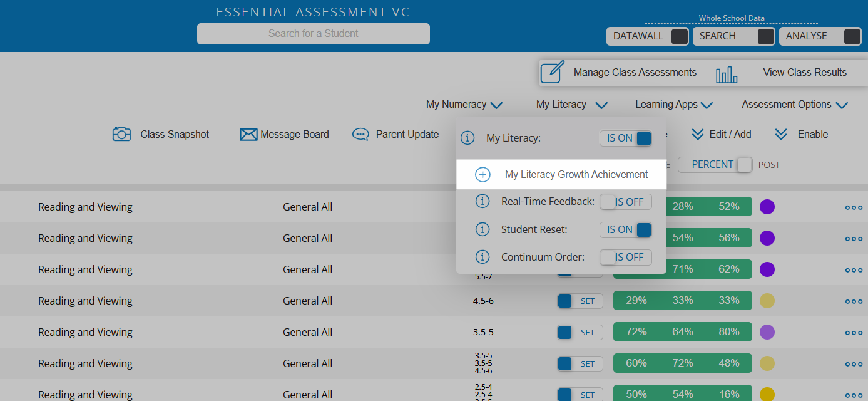Screen dimensions: 868x401
Task: Click gold dot in row ending 16%
Action: tap(767, 395)
